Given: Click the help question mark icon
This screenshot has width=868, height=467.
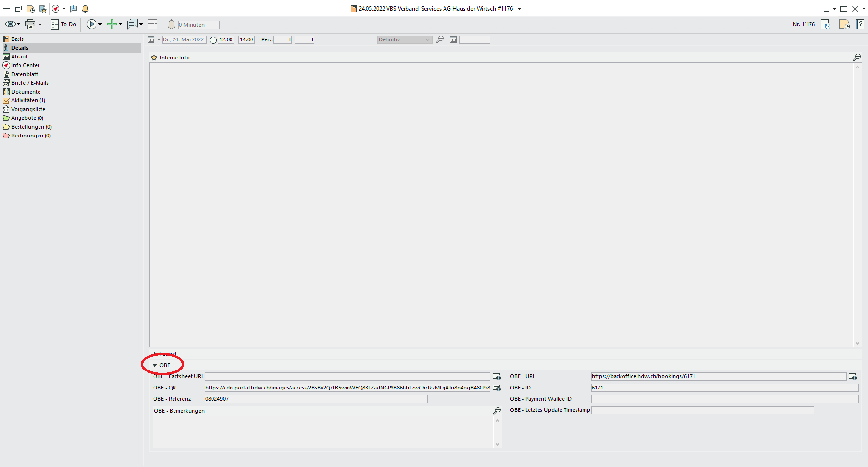Looking at the screenshot, I should [x=860, y=24].
